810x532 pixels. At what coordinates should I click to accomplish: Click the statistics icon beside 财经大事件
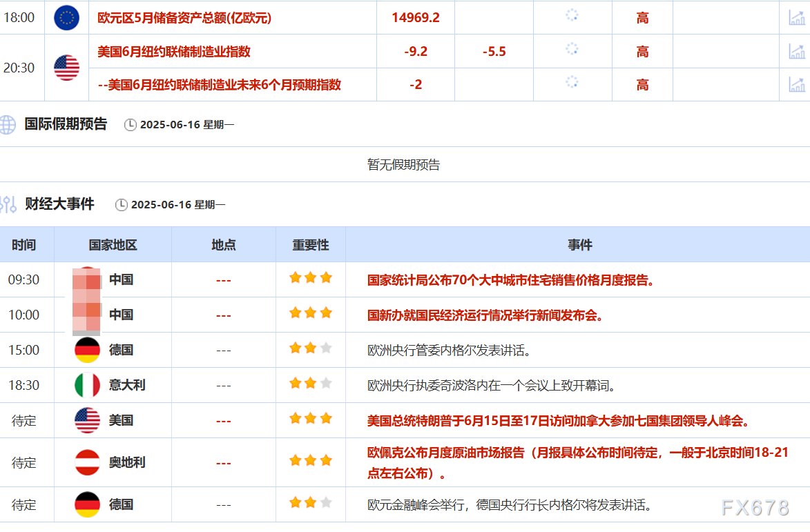click(x=7, y=204)
